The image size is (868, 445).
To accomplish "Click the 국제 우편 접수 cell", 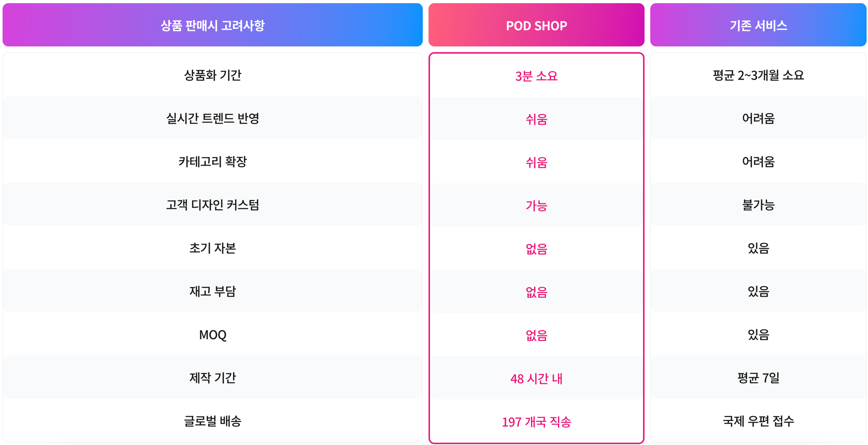I will pos(758,421).
